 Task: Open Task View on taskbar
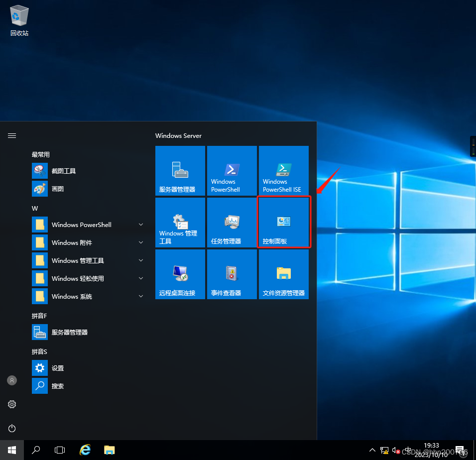click(60, 450)
